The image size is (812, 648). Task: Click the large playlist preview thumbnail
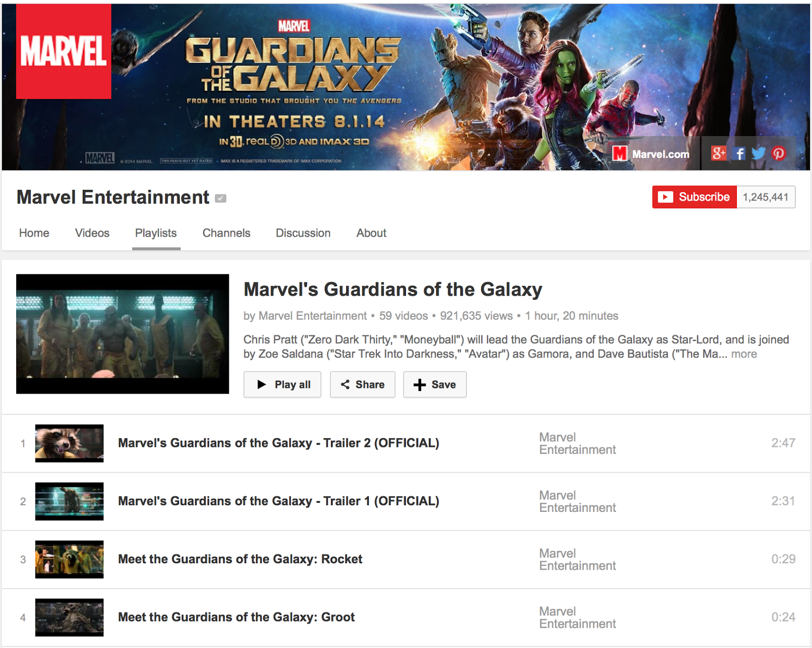(x=122, y=334)
